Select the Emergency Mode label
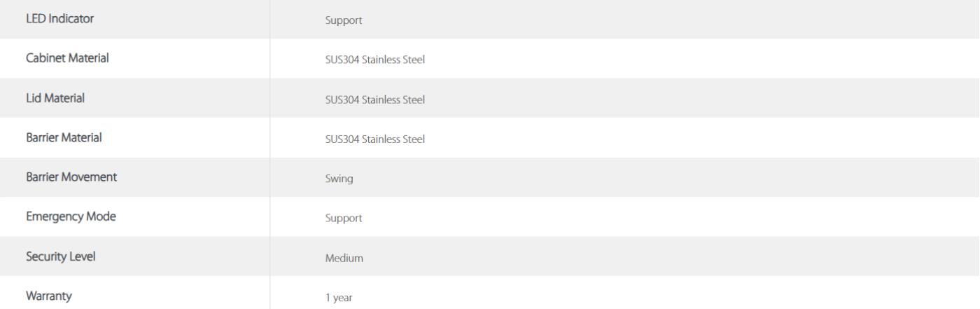The height and width of the screenshot is (309, 980). point(70,217)
